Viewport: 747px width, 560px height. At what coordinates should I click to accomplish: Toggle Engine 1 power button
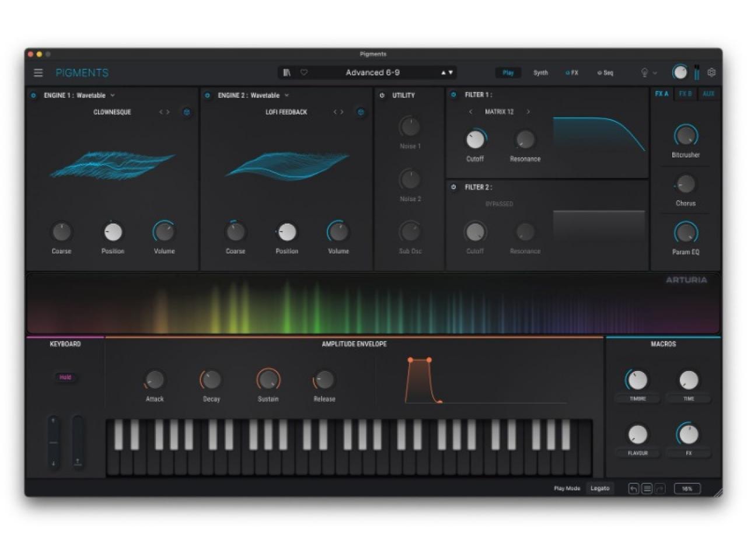pos(33,95)
